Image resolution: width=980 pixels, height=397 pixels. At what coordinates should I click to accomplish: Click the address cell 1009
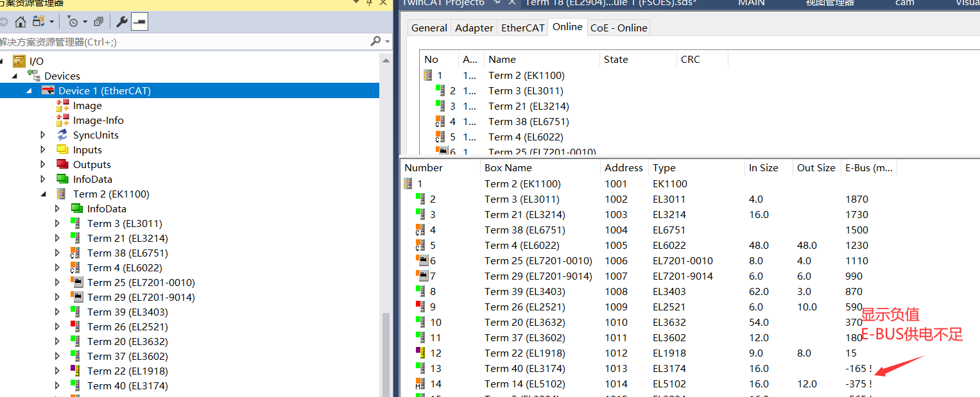(x=616, y=307)
